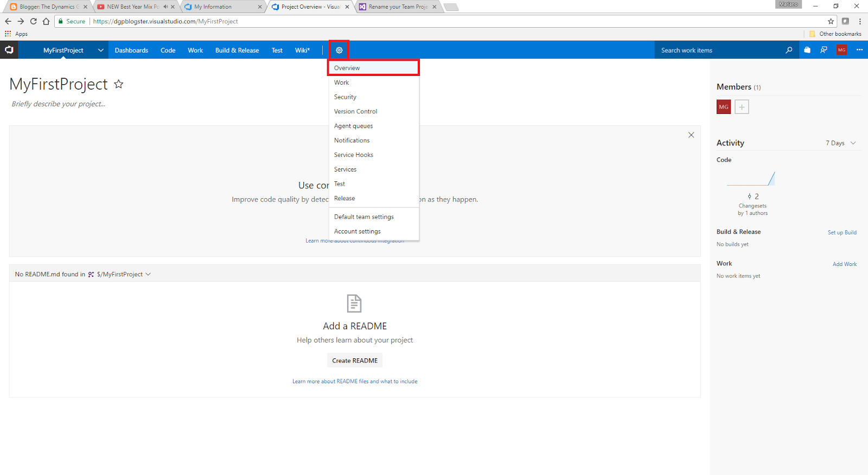The image size is (868, 475).
Task: Select Services menu entry
Action: click(373, 169)
